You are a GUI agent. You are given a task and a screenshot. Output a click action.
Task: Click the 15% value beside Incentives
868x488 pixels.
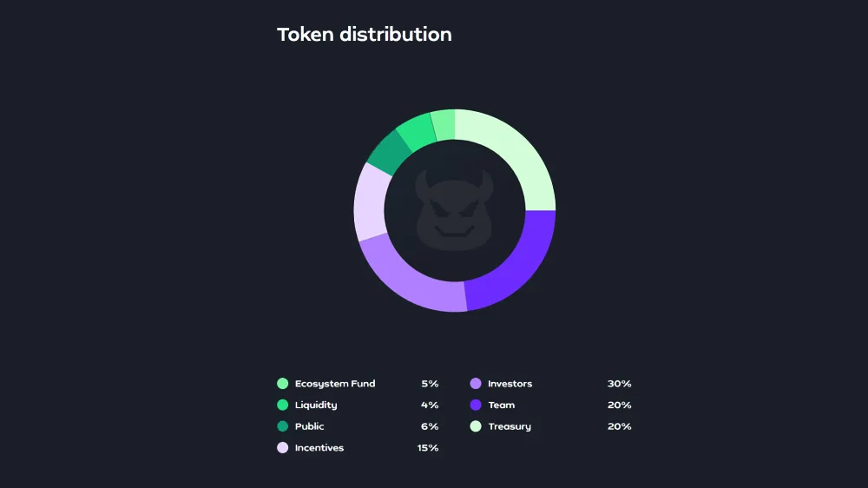427,448
